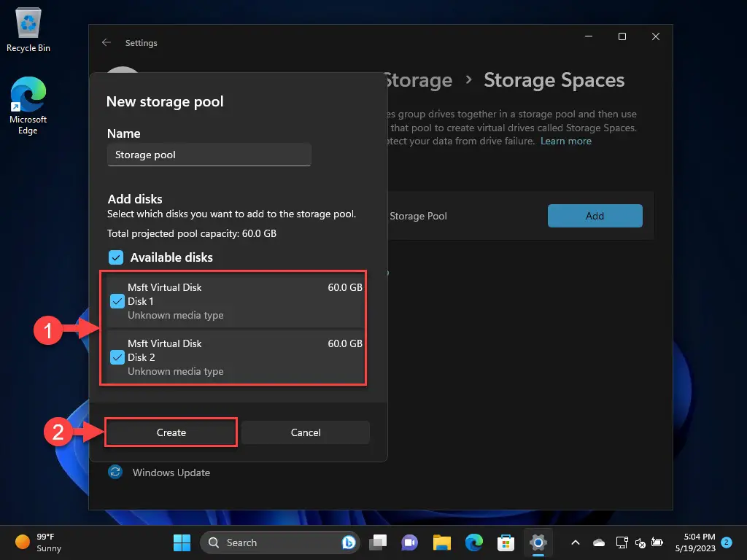This screenshot has height=560, width=747.
Task: Open Windows Update in Settings sidebar
Action: click(x=171, y=472)
